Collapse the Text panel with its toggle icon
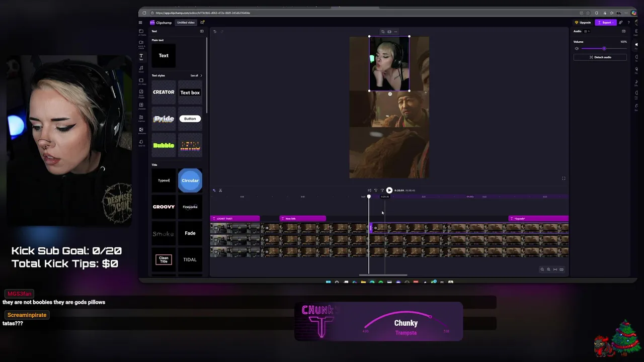Viewport: 644px width, 362px height. point(202,31)
